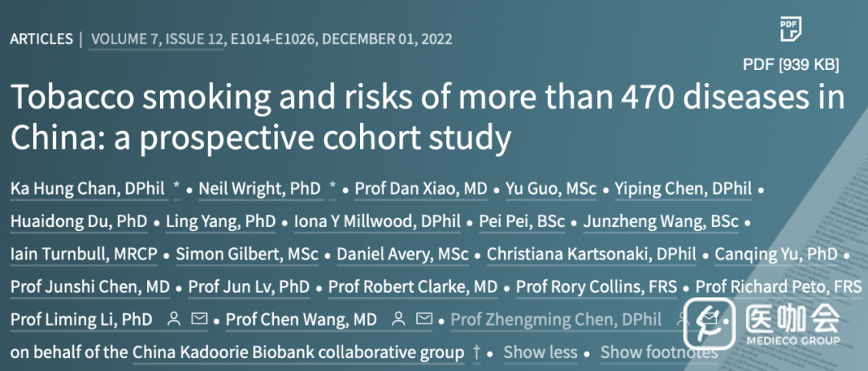Screen dimensions: 868x371
Task: Click envelope icon beside Chen Wang
Action: (424, 320)
